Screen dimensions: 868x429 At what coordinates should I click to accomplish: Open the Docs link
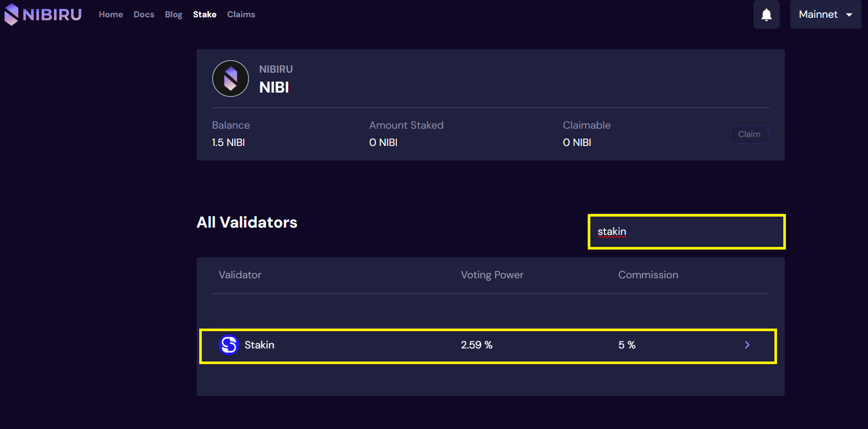click(144, 15)
